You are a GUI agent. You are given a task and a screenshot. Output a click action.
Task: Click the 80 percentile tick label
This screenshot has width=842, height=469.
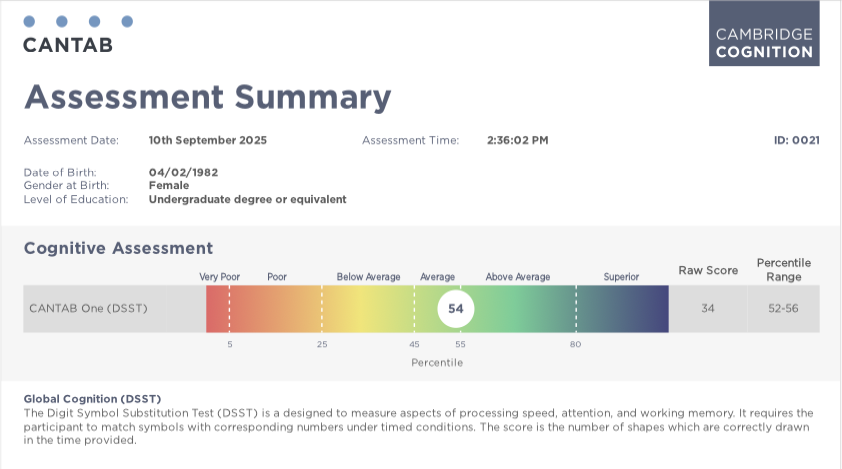(576, 344)
